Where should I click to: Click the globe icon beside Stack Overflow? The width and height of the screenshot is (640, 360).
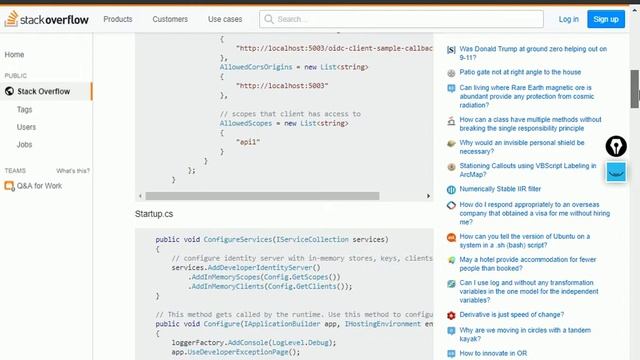point(9,91)
